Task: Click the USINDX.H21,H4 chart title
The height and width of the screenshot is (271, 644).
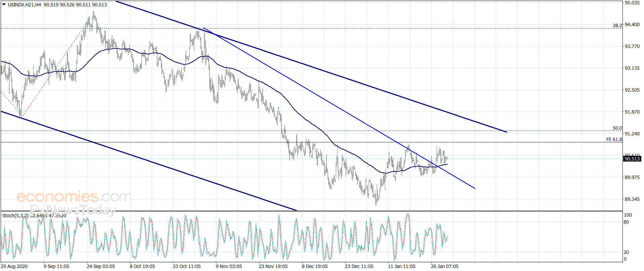Action: (x=24, y=5)
